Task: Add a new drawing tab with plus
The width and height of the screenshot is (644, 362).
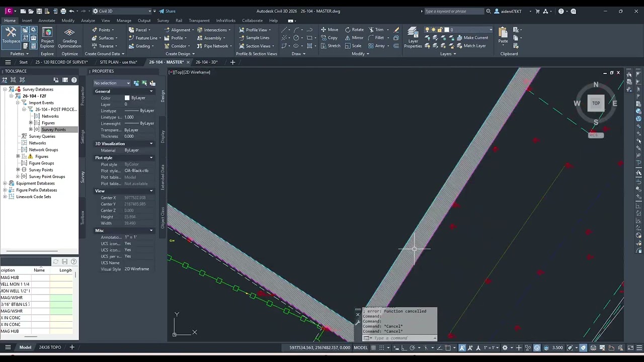Action: tap(232, 62)
